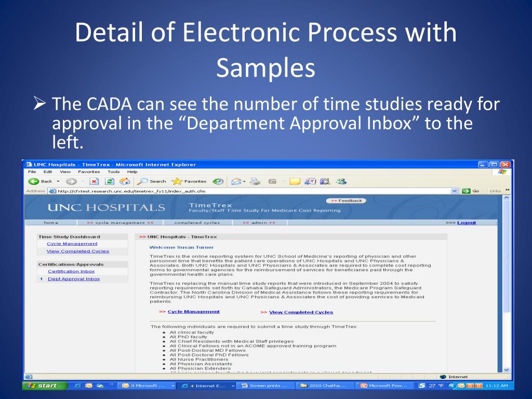Image resolution: width=532 pixels, height=399 pixels.
Task: Click the yellow note toolbar icon
Action: pyautogui.click(x=295, y=181)
